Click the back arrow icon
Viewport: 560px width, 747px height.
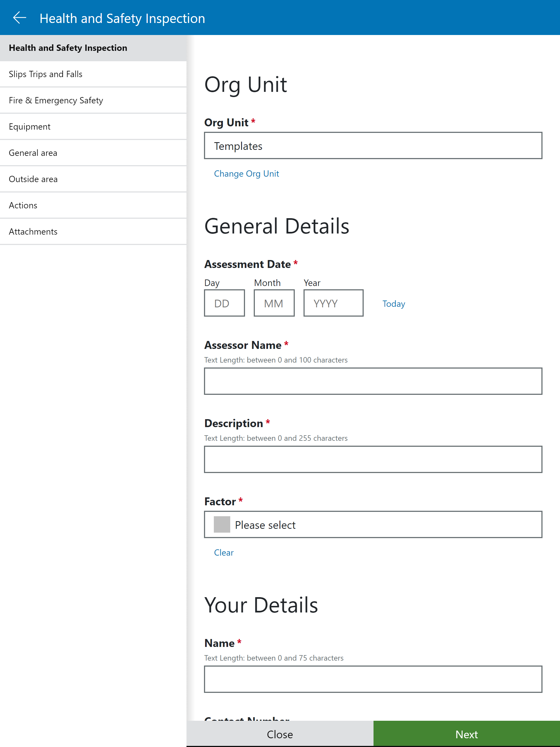[20, 18]
